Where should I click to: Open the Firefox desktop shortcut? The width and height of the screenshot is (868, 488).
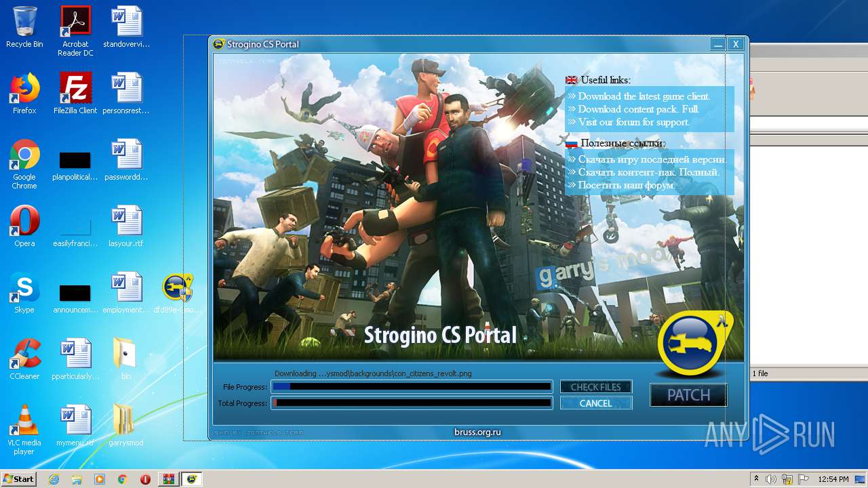(24, 94)
